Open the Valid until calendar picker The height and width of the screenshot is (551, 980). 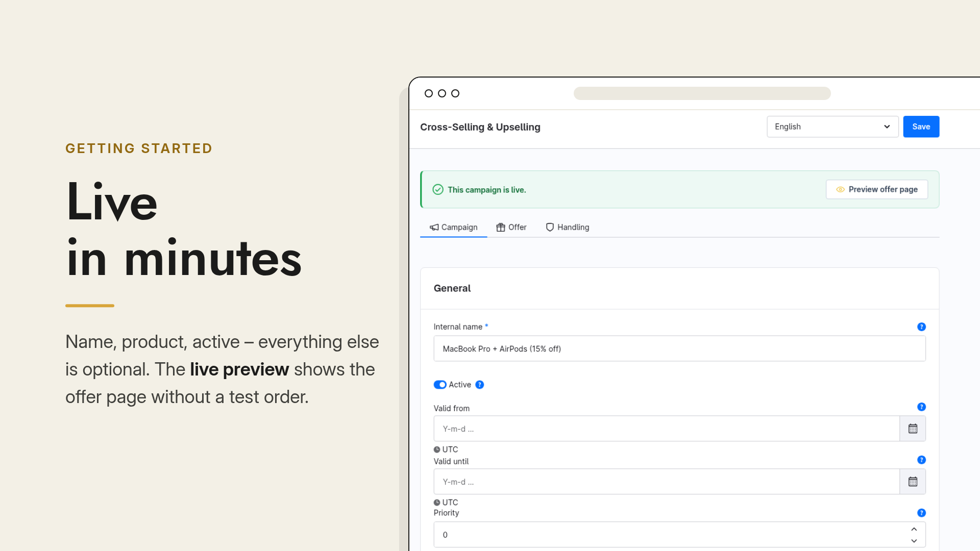pyautogui.click(x=913, y=482)
